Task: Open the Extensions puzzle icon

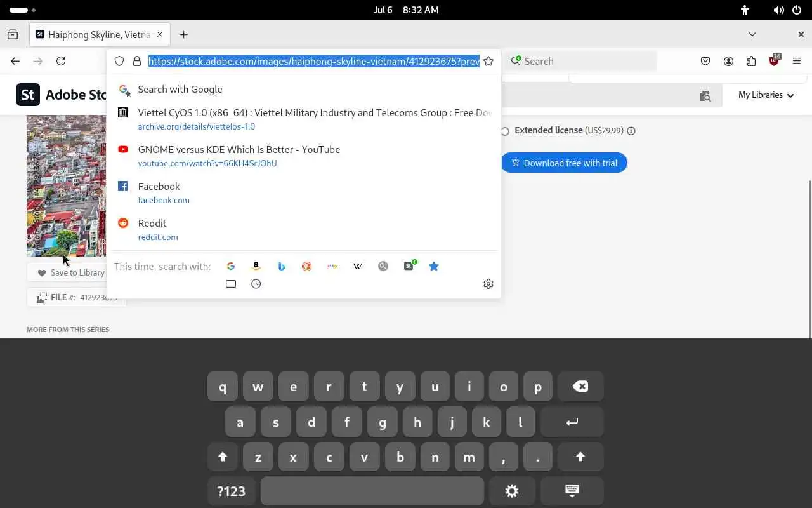Action: pyautogui.click(x=751, y=61)
